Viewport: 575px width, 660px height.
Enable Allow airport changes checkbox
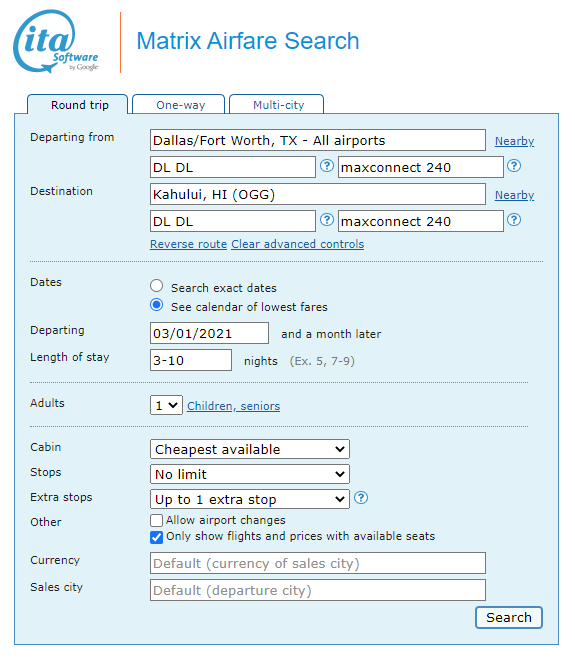[x=157, y=521]
